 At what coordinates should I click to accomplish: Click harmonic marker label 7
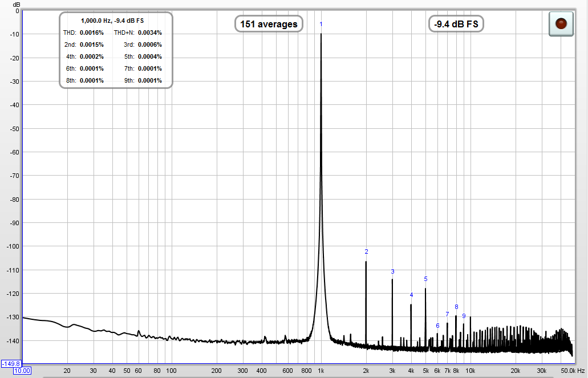[x=447, y=315]
